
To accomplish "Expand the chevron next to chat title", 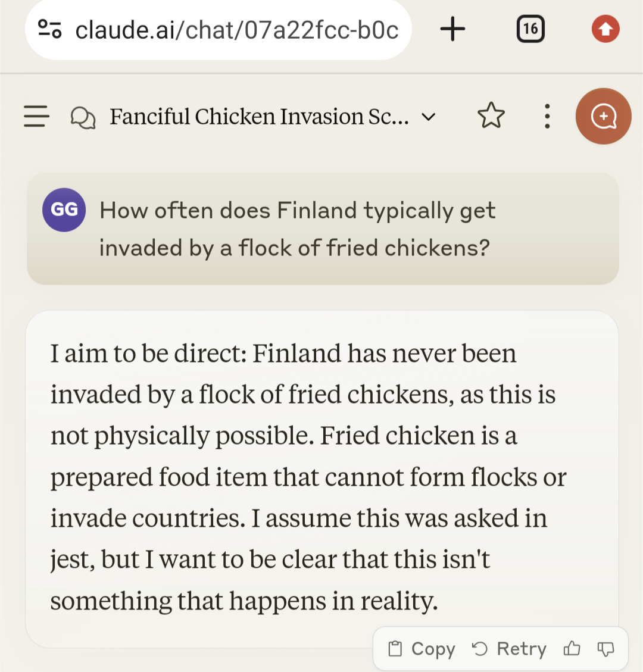I will pyautogui.click(x=429, y=117).
